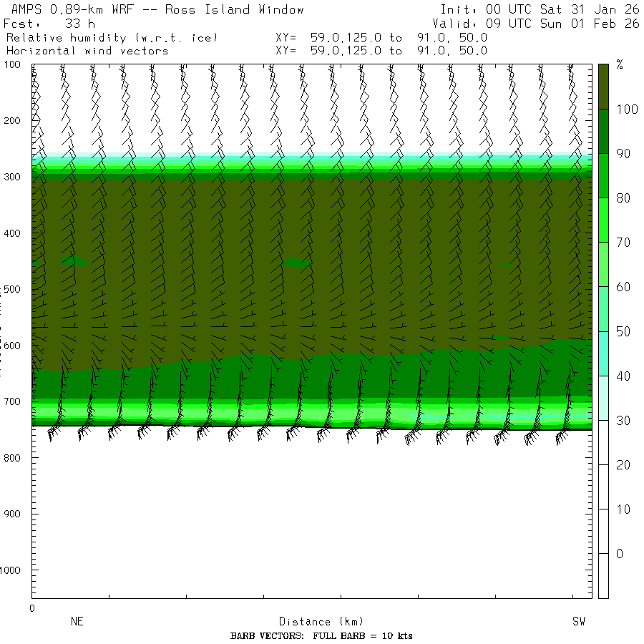Click the XY coordinates beside Relative humidity line
Viewport: 644px width, 644px height.
381,38
